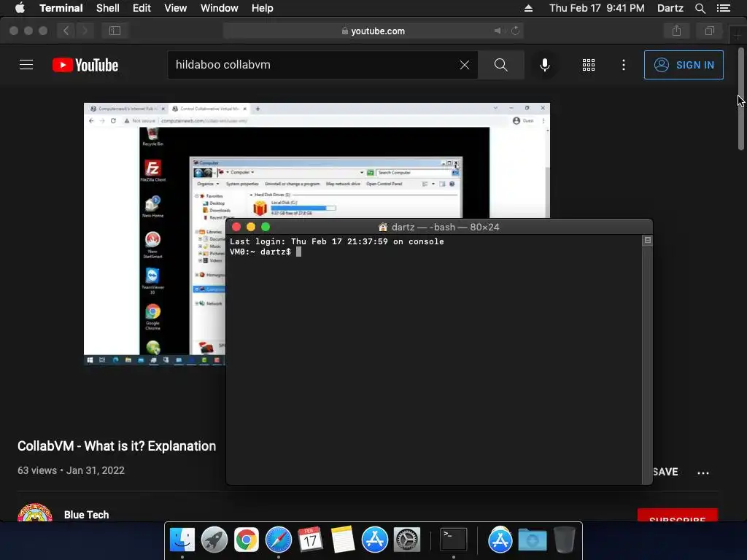Open a new Safari tab
The width and height of the screenshot is (747, 560).
coord(738,34)
